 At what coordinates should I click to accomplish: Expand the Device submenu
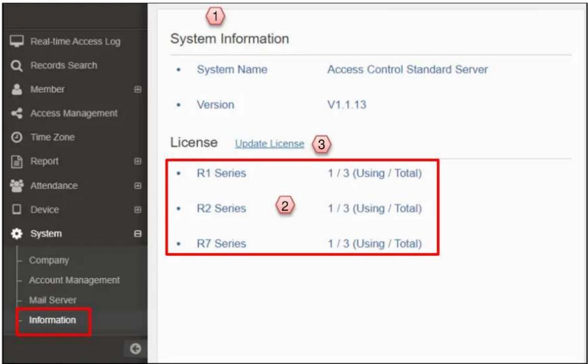pyautogui.click(x=138, y=210)
